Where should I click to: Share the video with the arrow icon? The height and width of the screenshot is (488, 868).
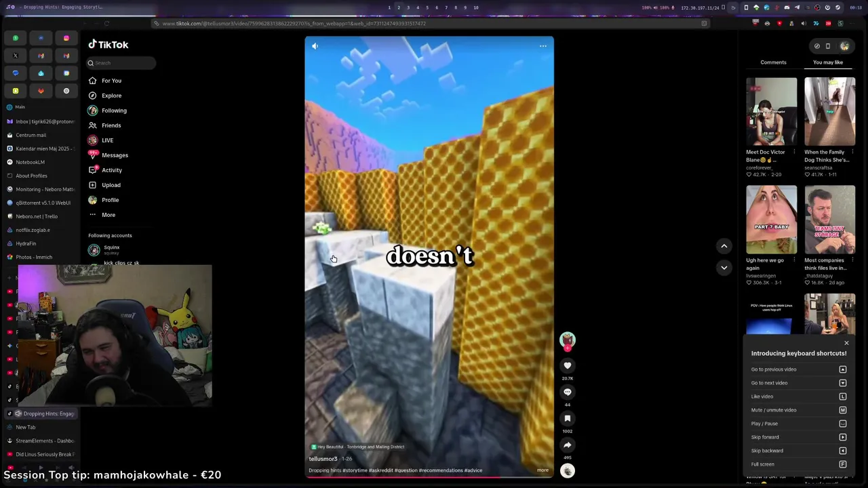click(568, 445)
